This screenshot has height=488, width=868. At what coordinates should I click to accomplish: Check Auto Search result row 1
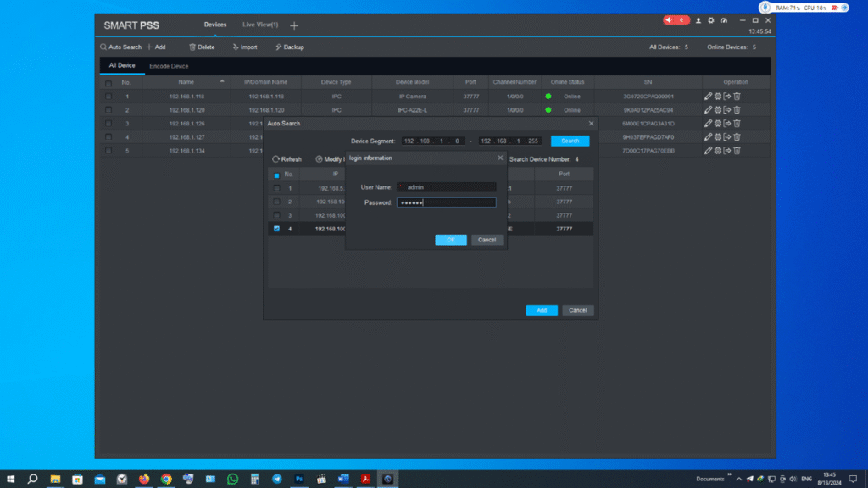[x=277, y=188]
